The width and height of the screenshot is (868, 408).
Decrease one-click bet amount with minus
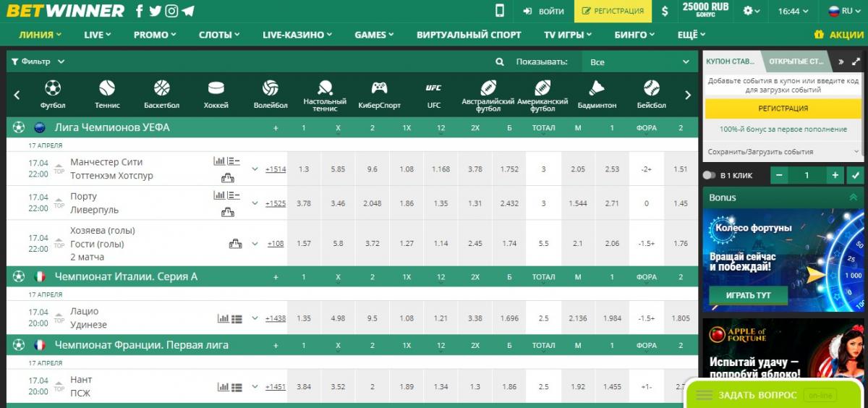[778, 175]
